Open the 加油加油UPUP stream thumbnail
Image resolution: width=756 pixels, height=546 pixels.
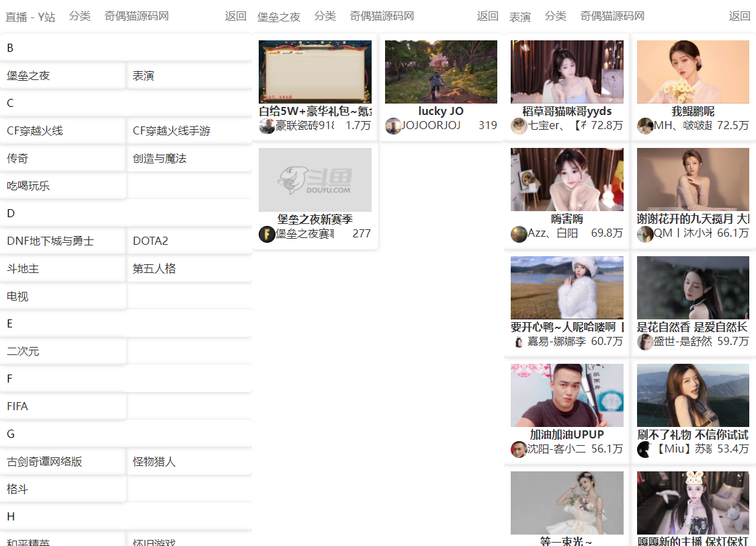click(x=567, y=395)
